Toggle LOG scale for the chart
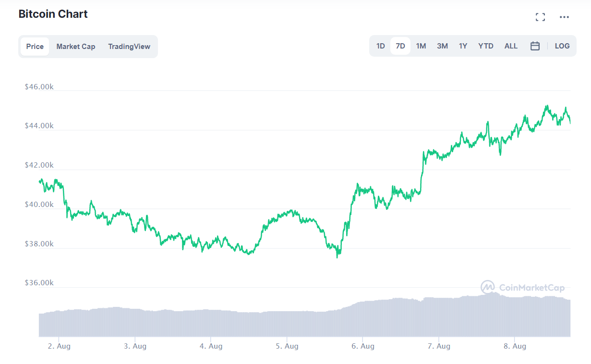The width and height of the screenshot is (591, 364). [x=562, y=46]
